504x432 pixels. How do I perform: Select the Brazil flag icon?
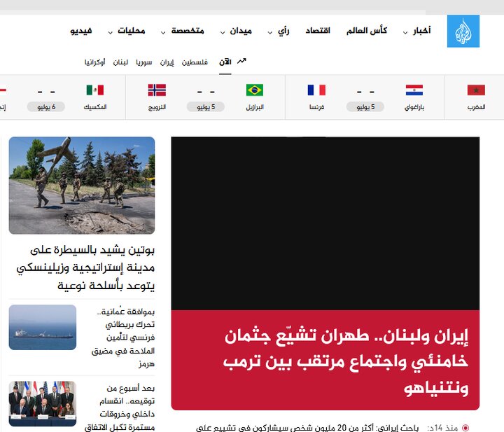(255, 90)
